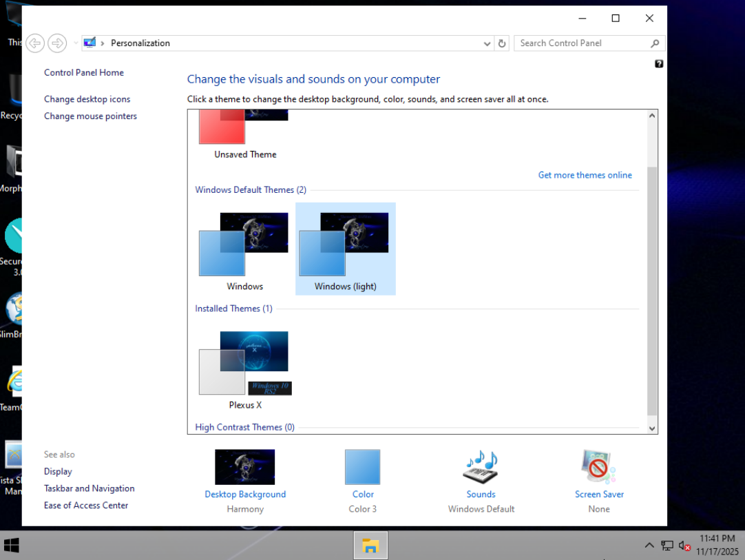Click the Screen Saver link label
The width and height of the screenshot is (745, 560).
599,495
